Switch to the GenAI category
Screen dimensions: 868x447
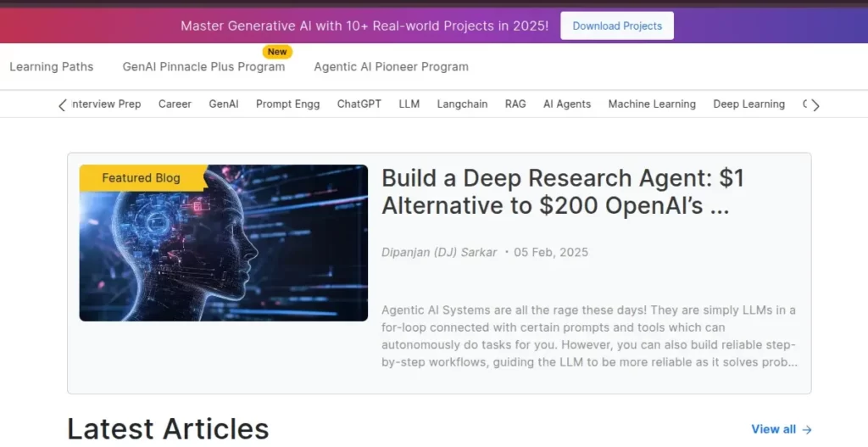[x=224, y=103]
